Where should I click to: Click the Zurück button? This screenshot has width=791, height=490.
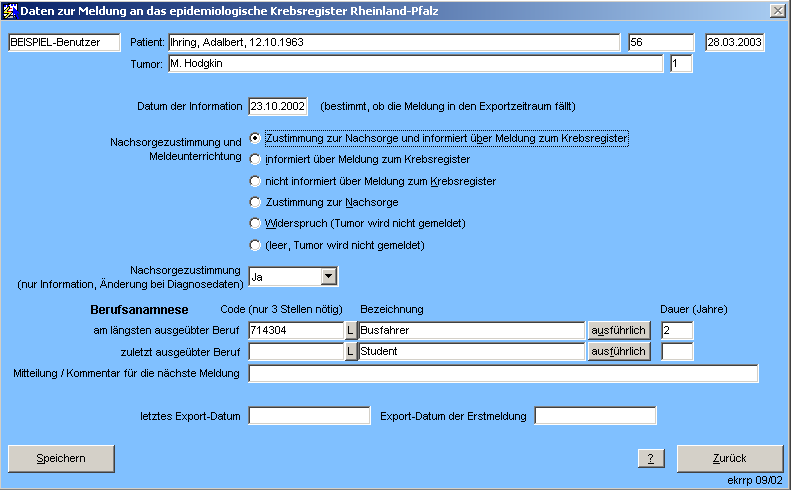tap(729, 458)
